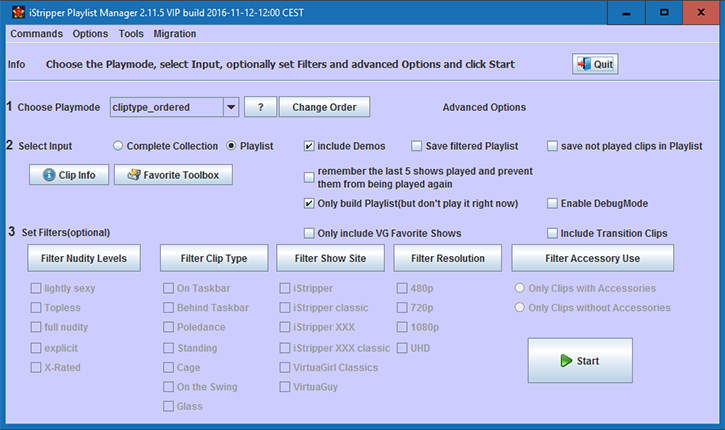Select Complete Collection radio button

coord(118,146)
